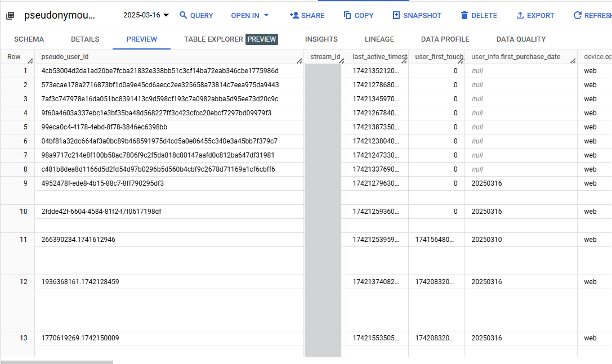Image resolution: width=612 pixels, height=364 pixels.
Task: Click the Export upload icon
Action: [x=520, y=15]
